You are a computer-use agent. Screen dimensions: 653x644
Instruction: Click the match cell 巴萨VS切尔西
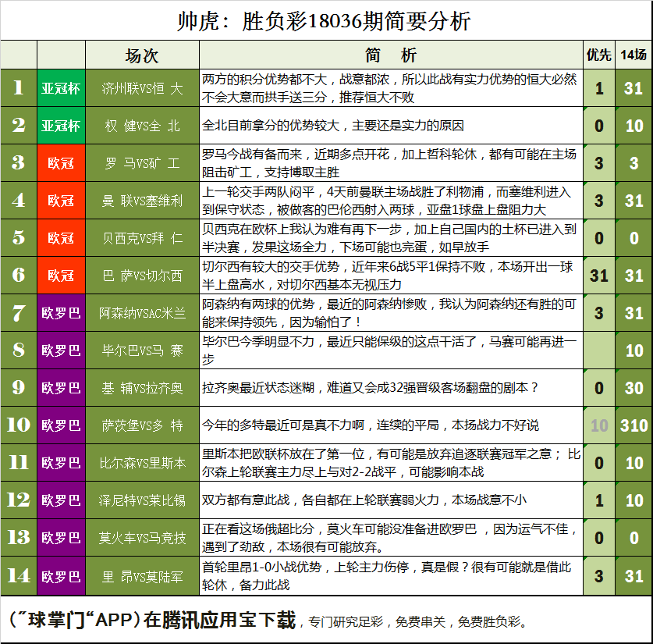click(x=142, y=276)
